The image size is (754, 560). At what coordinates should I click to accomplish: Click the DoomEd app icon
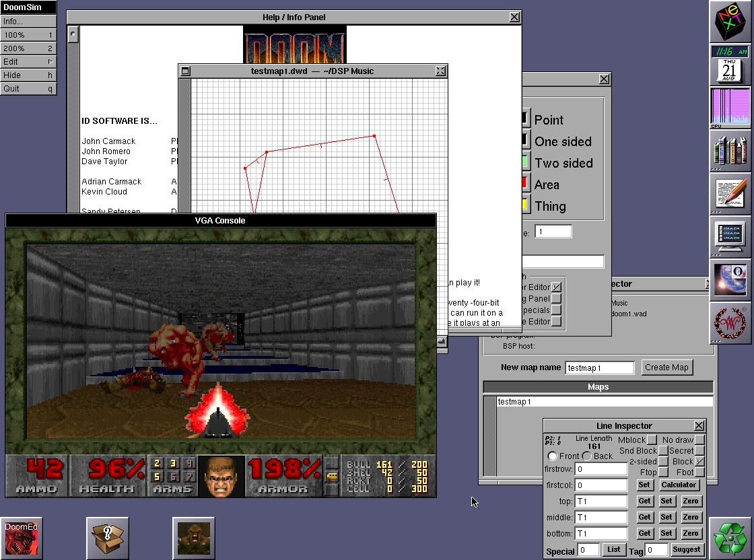pyautogui.click(x=22, y=538)
